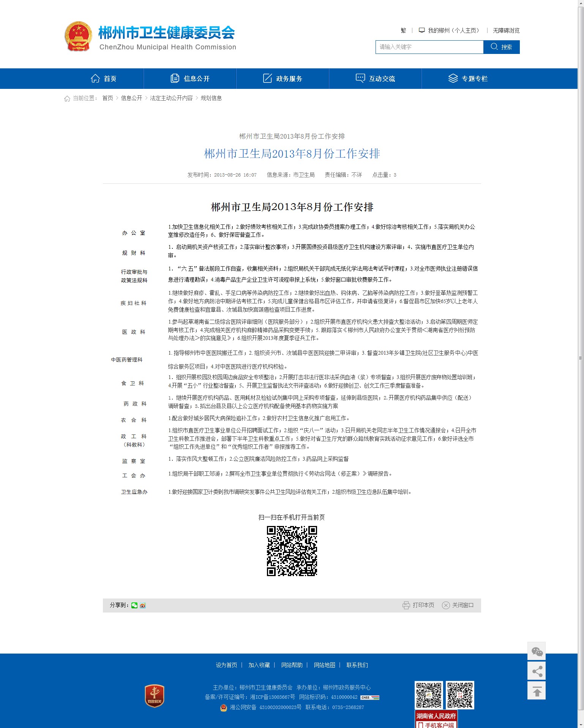Click the 关闭窗口 close icon
Screen dimensions: 584x728
coord(446,605)
